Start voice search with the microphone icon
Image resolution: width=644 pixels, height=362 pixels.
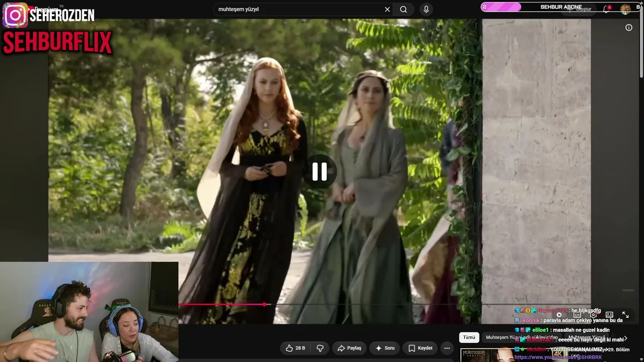[x=426, y=9]
